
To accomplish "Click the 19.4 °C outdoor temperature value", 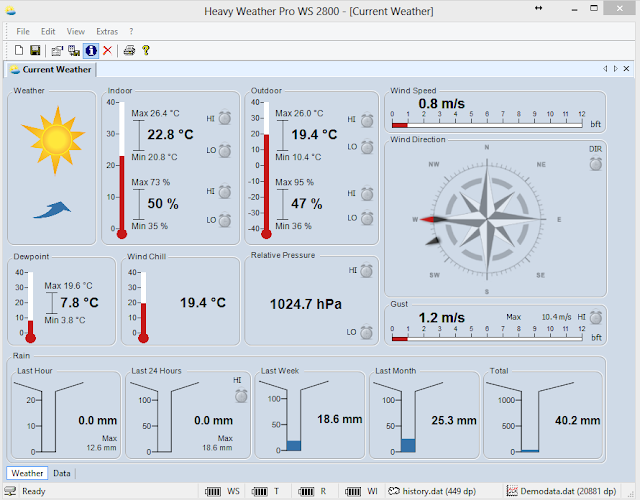I will 314,134.
